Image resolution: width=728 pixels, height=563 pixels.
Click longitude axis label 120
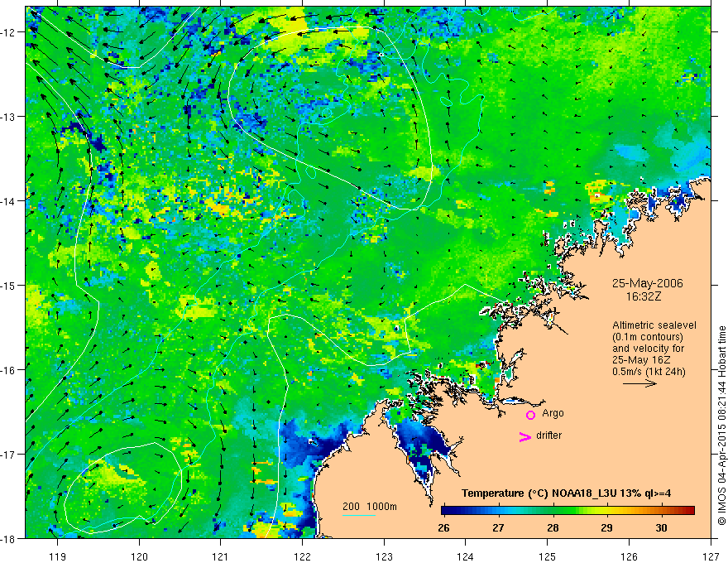pos(139,556)
